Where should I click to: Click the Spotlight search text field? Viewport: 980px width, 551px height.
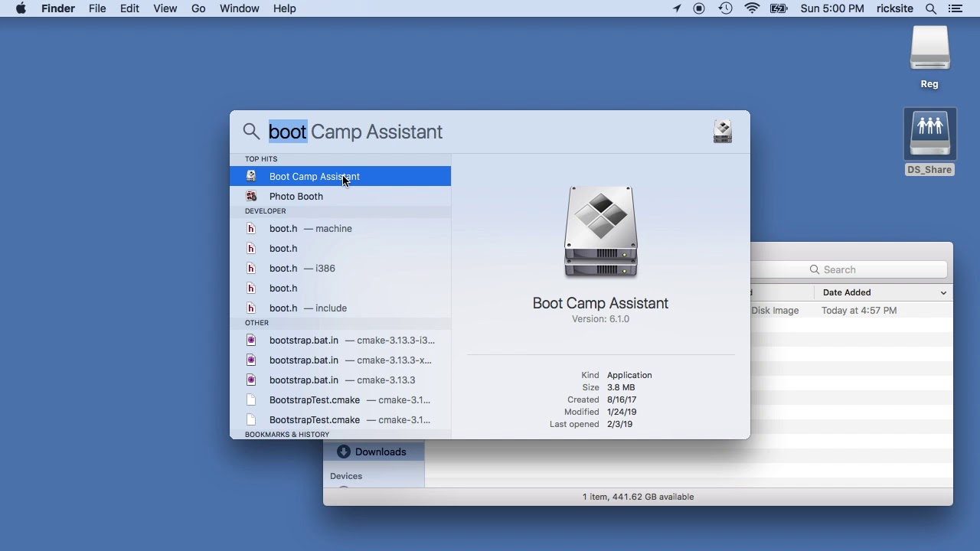(x=486, y=132)
